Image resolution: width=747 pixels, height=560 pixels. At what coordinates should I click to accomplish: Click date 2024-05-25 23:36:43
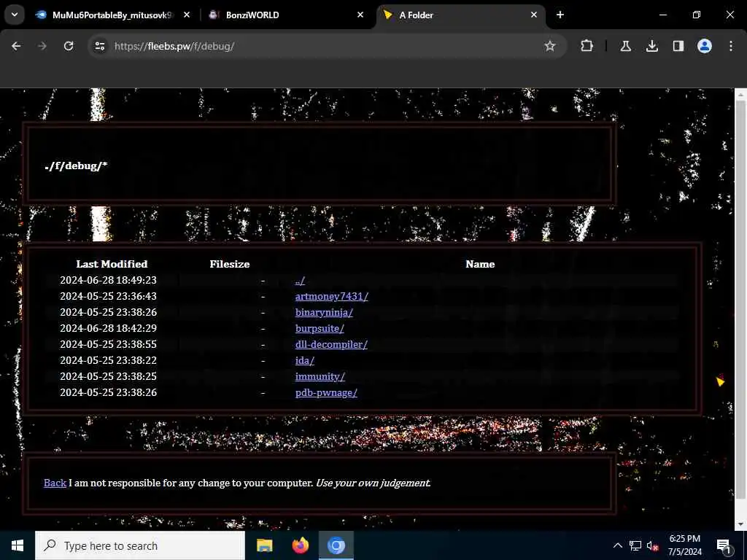(x=108, y=296)
